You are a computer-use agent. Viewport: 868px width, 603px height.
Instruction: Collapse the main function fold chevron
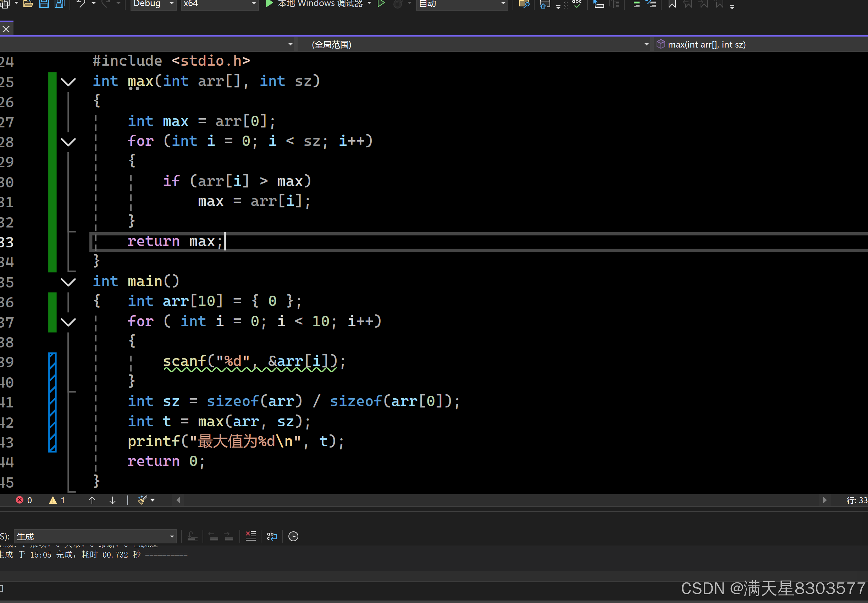click(68, 282)
